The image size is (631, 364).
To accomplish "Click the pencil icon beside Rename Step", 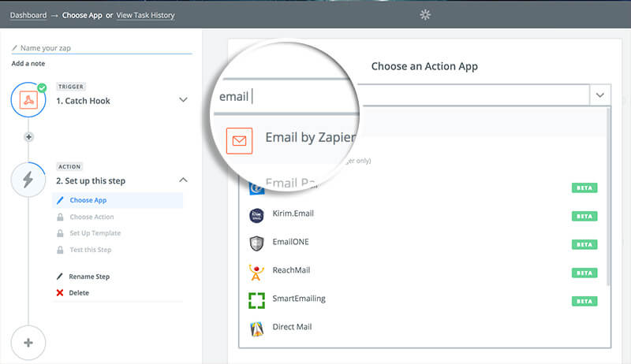I will pyautogui.click(x=60, y=277).
